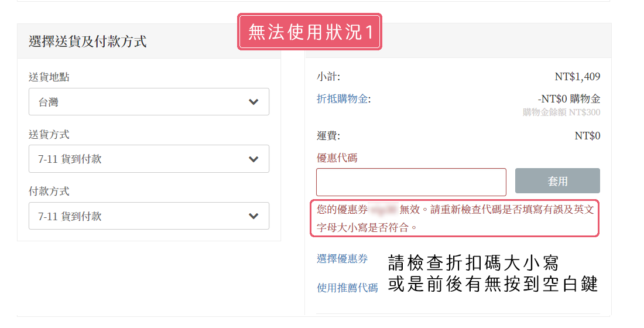Image resolution: width=644 pixels, height=328 pixels.
Task: Open the 折抵購物金 link
Action: [x=343, y=99]
